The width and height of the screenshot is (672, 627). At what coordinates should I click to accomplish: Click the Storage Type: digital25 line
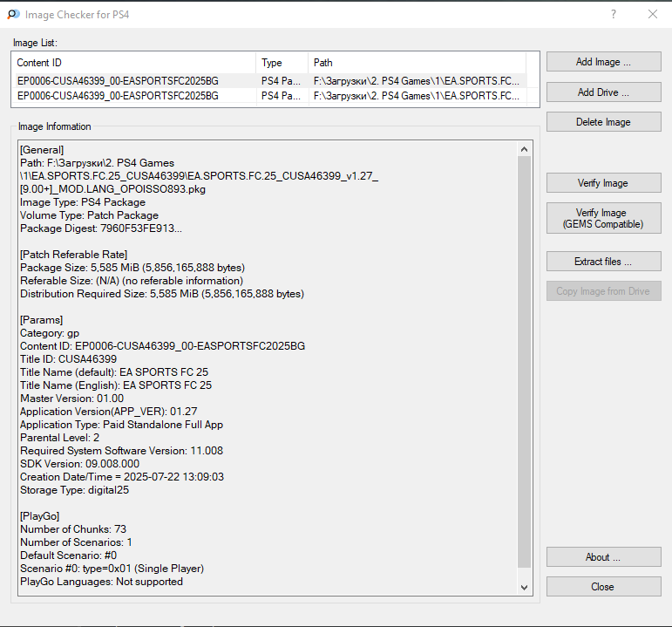click(75, 490)
